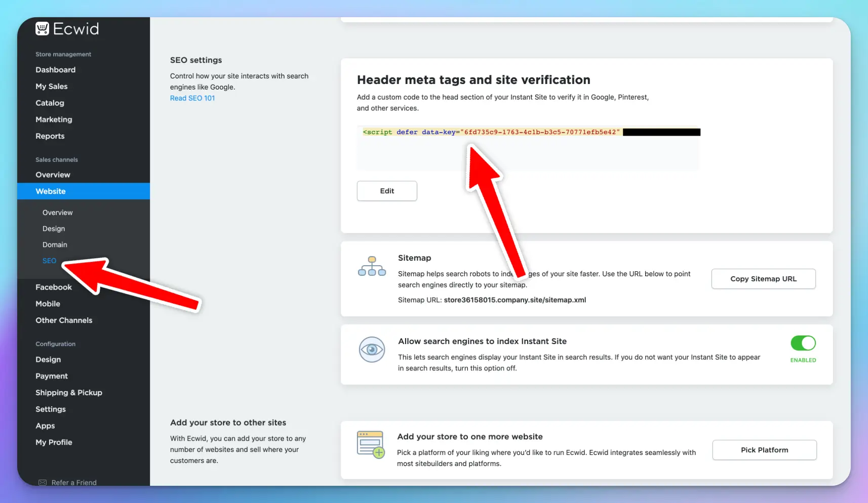Navigate to the Dashboard

pos(56,69)
